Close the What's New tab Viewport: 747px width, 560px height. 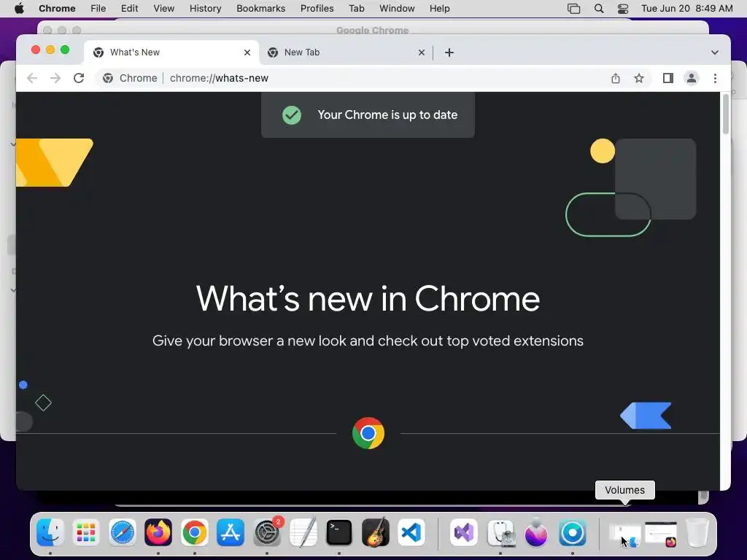(x=247, y=52)
